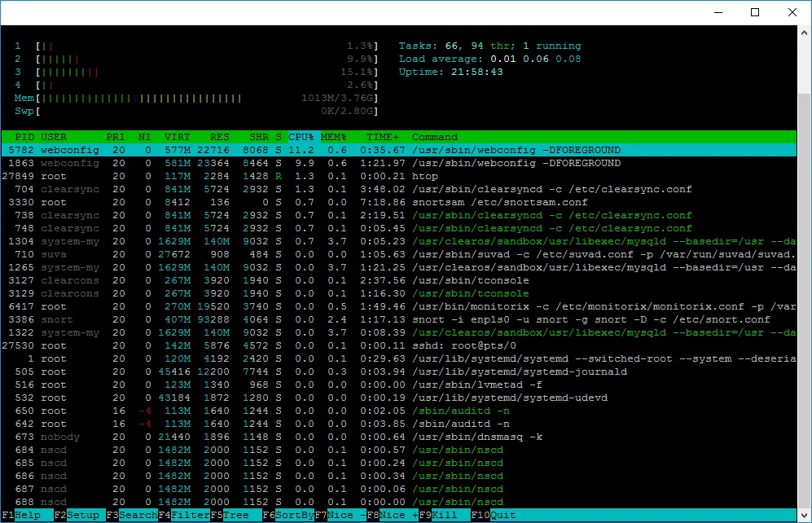The height and width of the screenshot is (523, 812).
Task: Sort by the CPU% column header
Action: 301,137
